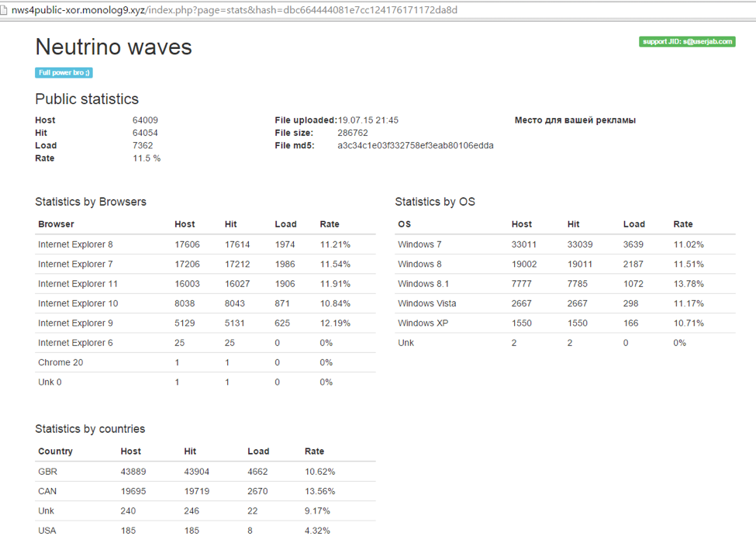The image size is (756, 540).
Task: Click the Russian advertisement placeholder text
Action: click(575, 120)
